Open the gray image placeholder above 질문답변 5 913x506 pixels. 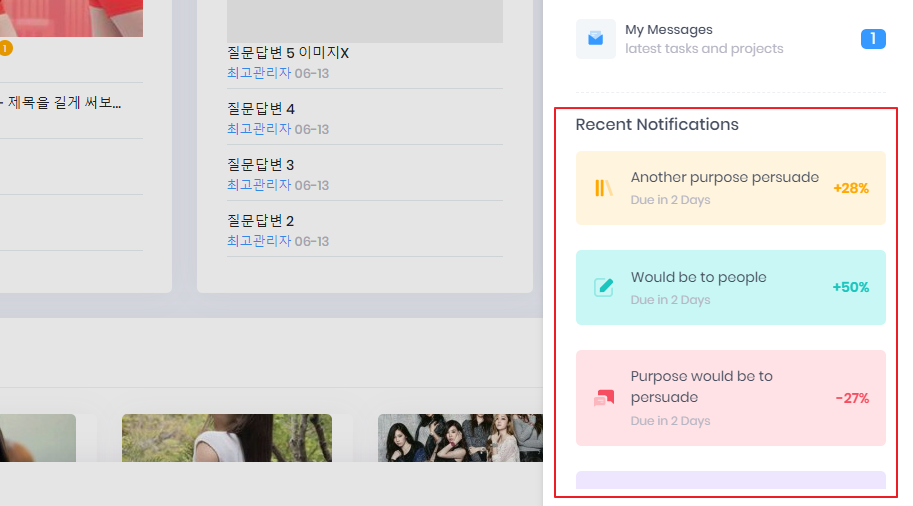click(x=365, y=21)
